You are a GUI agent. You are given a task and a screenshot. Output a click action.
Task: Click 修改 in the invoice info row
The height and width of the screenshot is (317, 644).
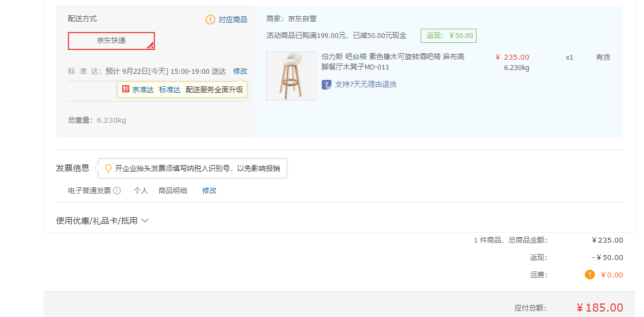click(x=209, y=191)
